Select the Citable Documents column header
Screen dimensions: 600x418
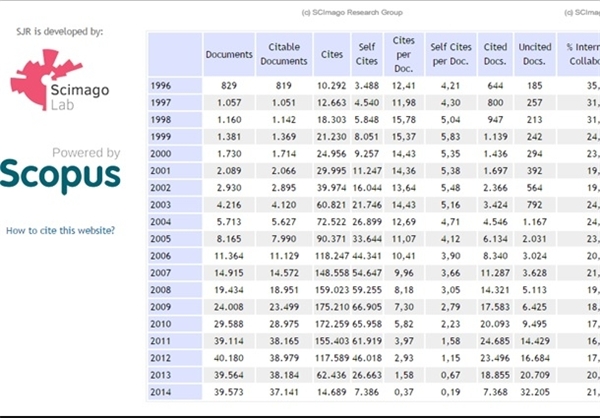click(284, 54)
